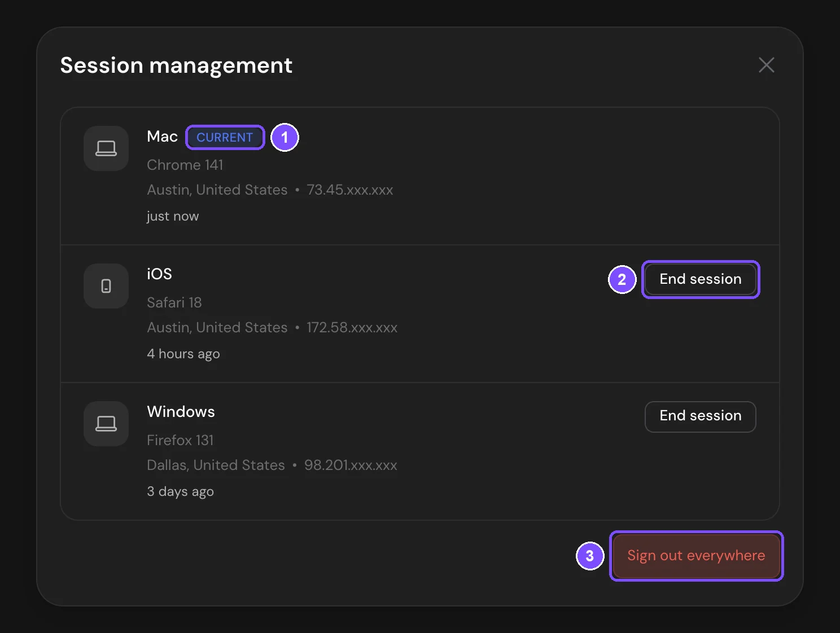
Task: Click the CURRENT badge next to Mac
Action: coord(225,137)
